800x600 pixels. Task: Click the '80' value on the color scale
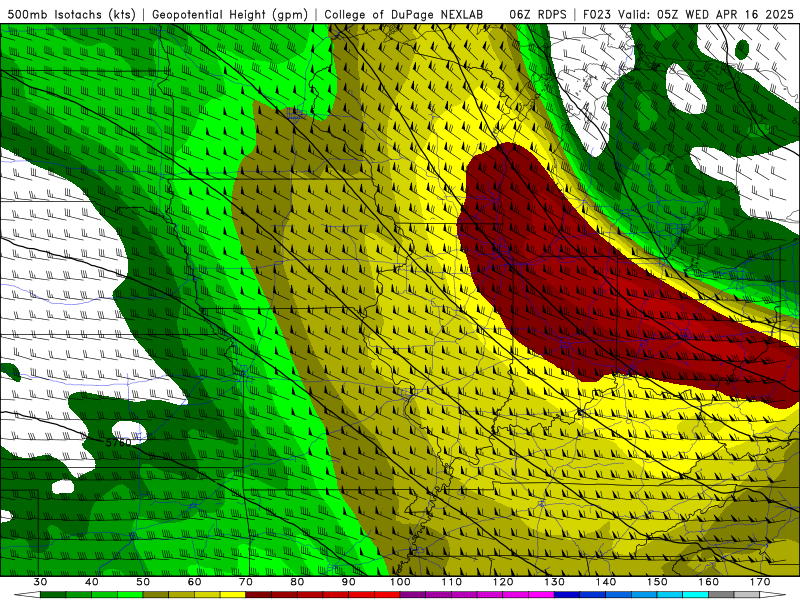pos(297,582)
